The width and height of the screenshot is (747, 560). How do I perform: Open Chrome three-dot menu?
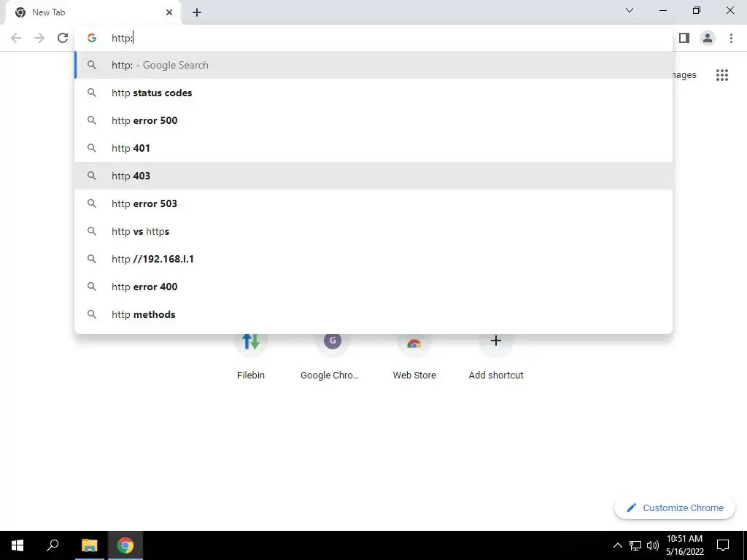coord(731,38)
